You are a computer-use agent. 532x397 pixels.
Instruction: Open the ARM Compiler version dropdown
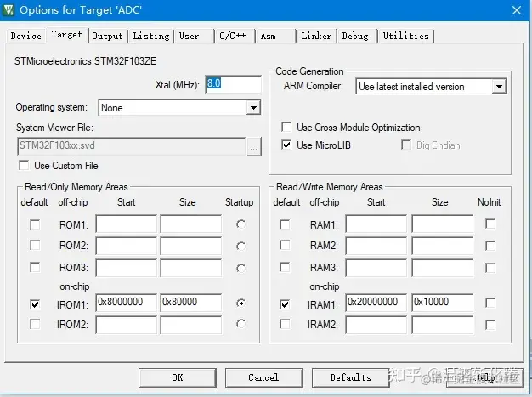499,87
